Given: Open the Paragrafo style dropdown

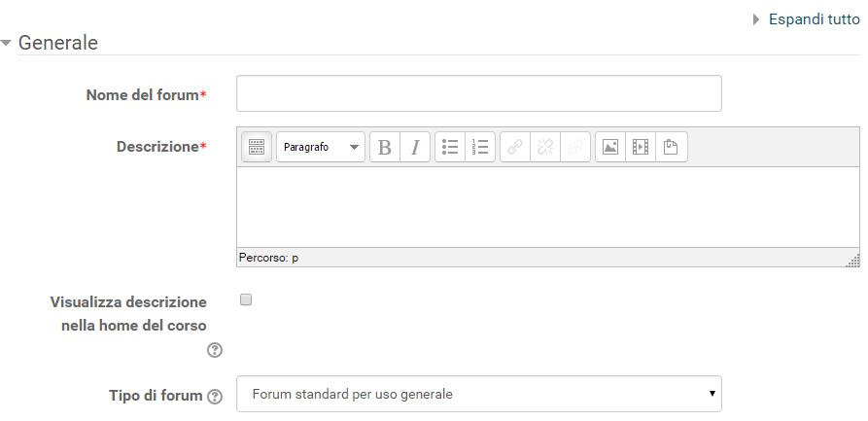Looking at the screenshot, I should pos(321,147).
